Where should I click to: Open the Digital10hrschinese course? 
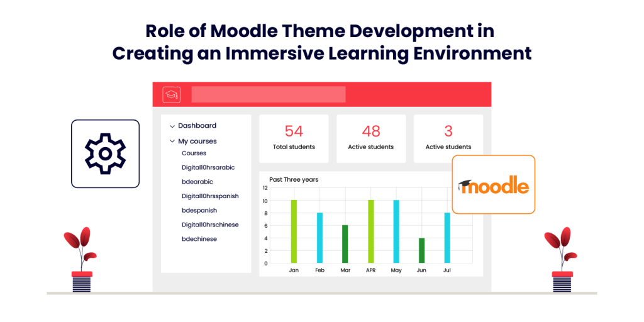pos(210,225)
